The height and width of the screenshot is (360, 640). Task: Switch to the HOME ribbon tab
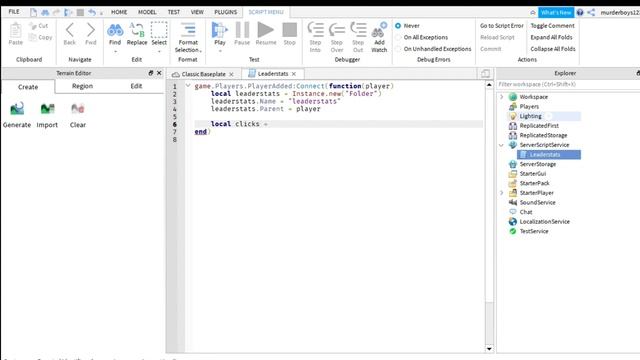119,12
